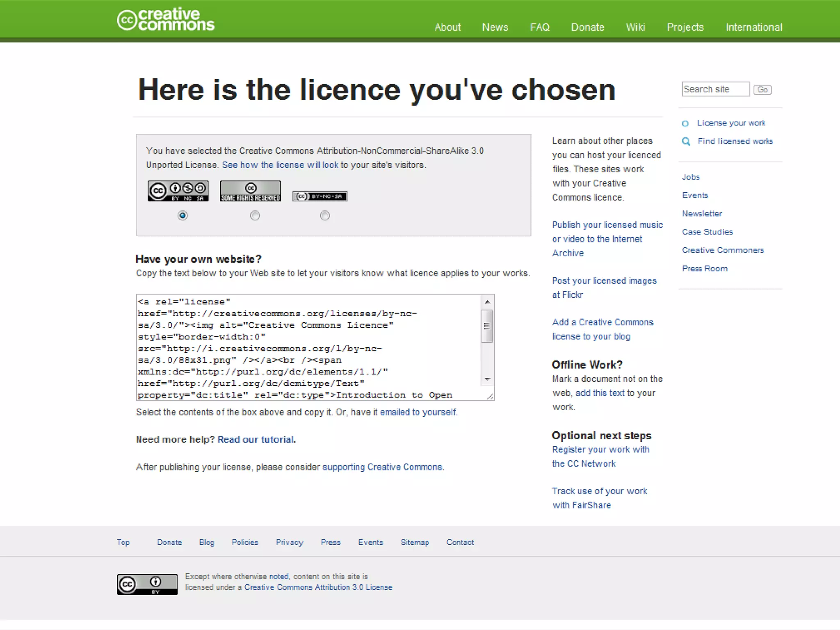The width and height of the screenshot is (840, 630).
Task: Select the Some Rights Reserved radio option
Action: pyautogui.click(x=255, y=215)
